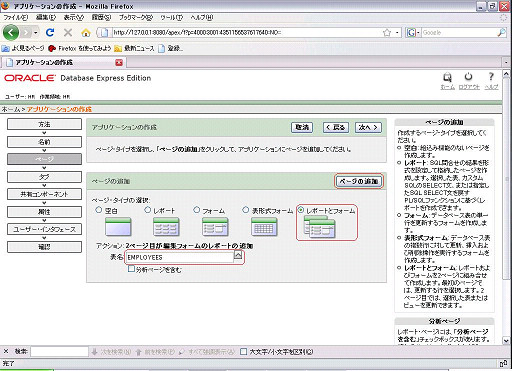Click the find bar search text field
This screenshot has width=512, height=371.
tap(59, 351)
